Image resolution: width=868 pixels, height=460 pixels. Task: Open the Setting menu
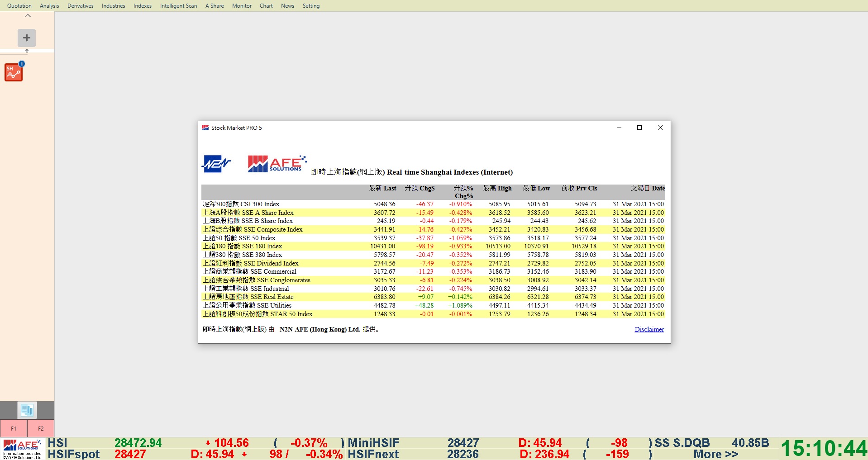pyautogui.click(x=311, y=6)
